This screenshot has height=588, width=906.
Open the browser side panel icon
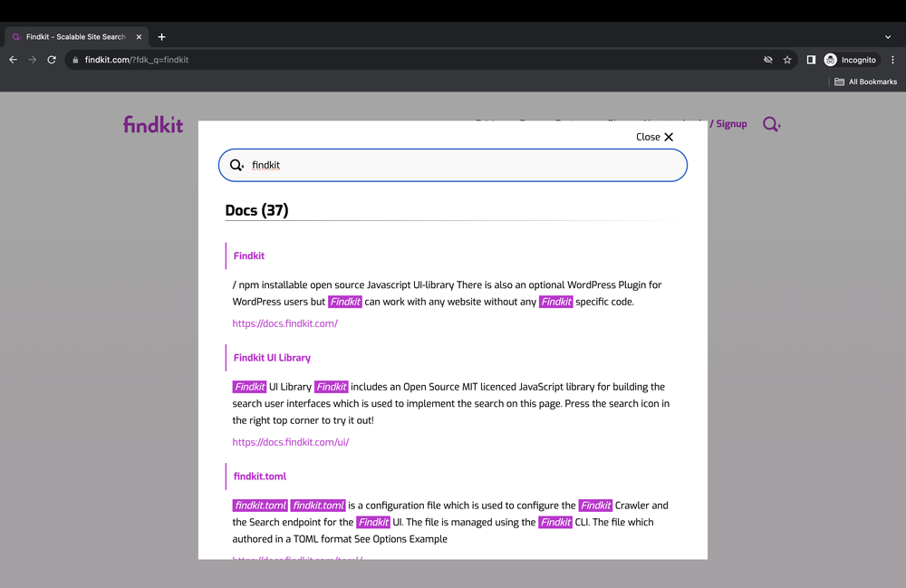811,60
